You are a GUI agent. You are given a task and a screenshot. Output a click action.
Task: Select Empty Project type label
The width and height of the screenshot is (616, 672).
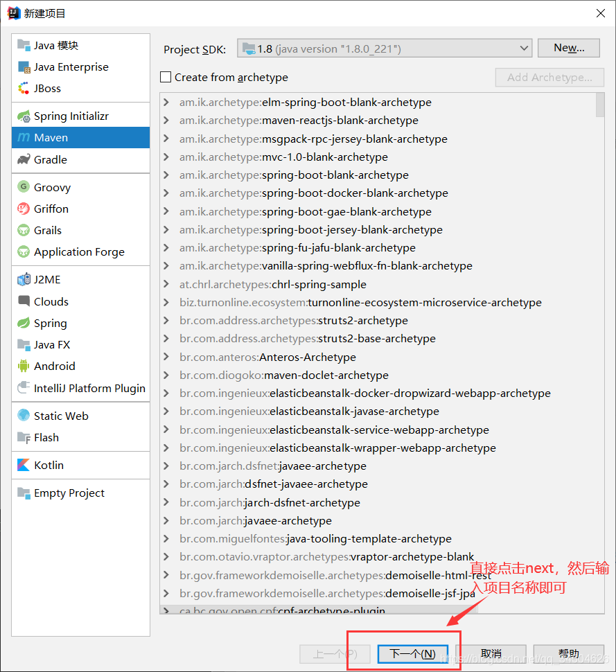point(69,493)
